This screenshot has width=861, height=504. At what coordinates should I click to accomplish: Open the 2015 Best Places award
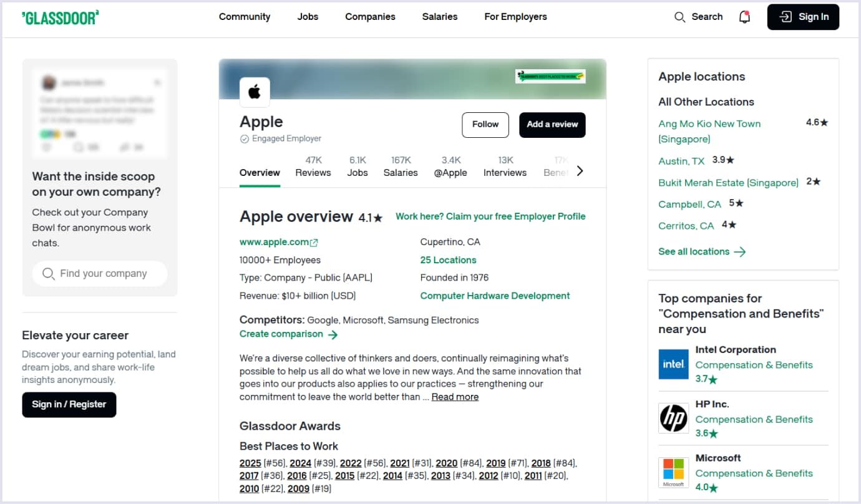pyautogui.click(x=345, y=476)
